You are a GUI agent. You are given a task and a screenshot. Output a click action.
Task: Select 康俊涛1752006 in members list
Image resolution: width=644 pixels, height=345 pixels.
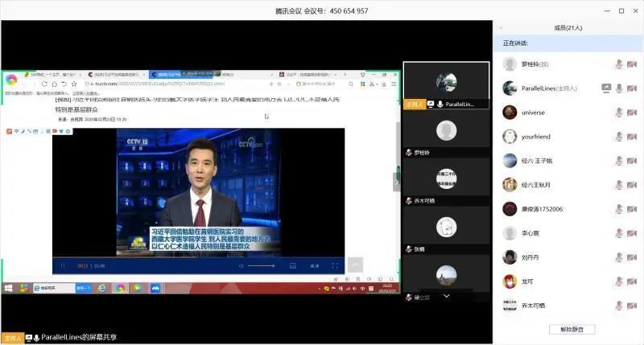[x=543, y=209]
